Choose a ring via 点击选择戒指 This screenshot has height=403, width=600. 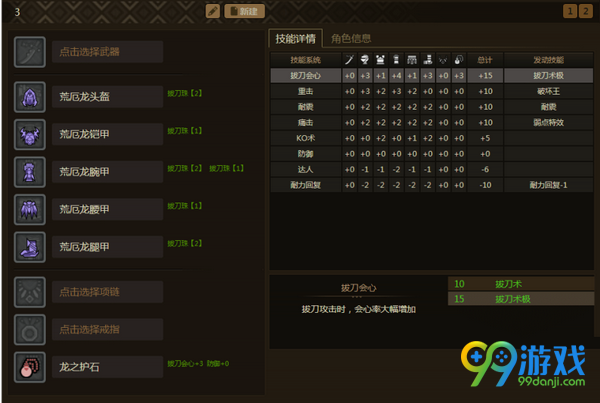(x=108, y=330)
